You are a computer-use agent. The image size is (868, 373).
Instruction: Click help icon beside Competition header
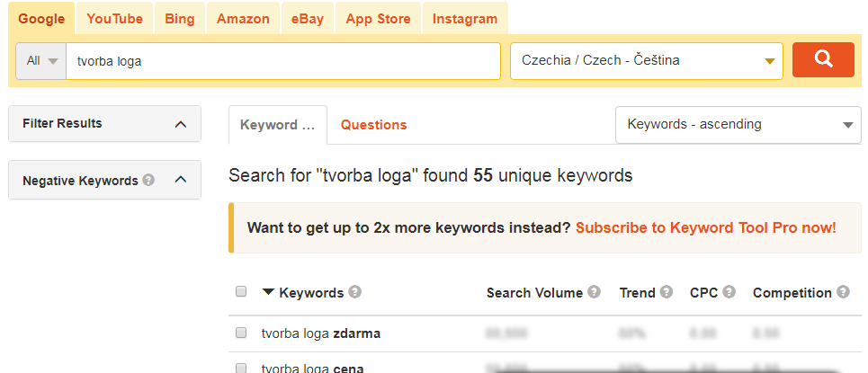(x=843, y=291)
